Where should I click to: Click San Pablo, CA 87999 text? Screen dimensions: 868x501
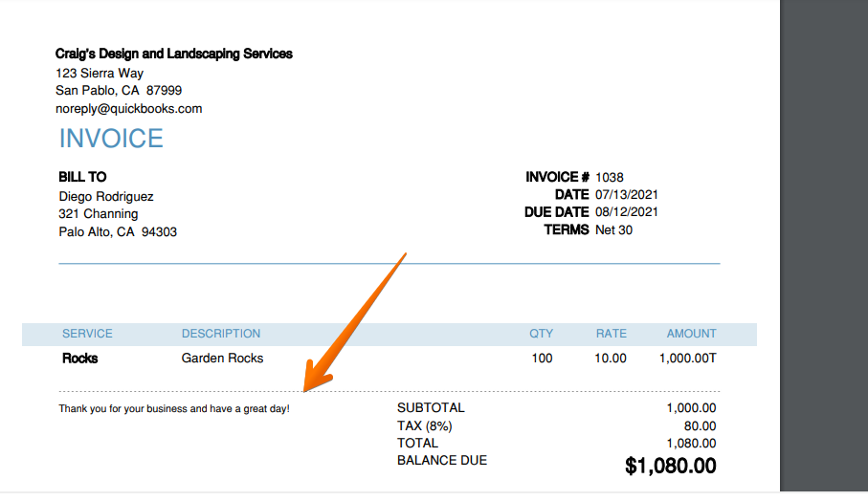click(x=119, y=90)
